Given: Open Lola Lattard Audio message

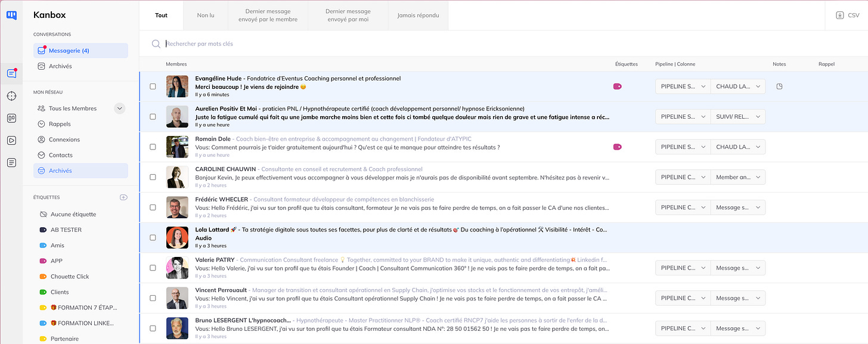Looking at the screenshot, I should pos(203,238).
